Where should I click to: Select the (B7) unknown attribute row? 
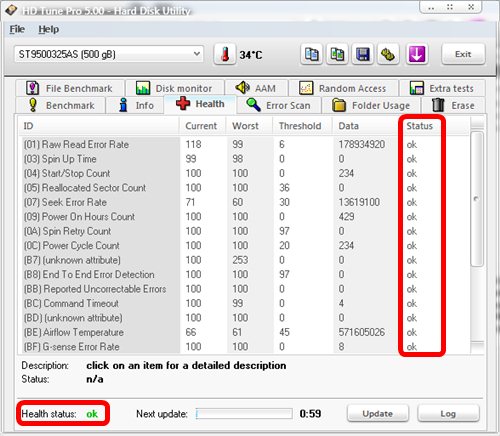[244, 260]
